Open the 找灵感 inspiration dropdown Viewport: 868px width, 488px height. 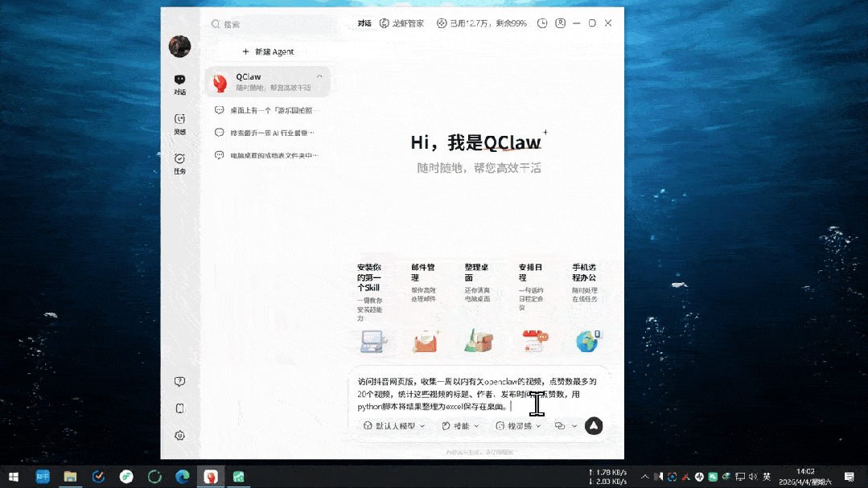click(x=518, y=426)
